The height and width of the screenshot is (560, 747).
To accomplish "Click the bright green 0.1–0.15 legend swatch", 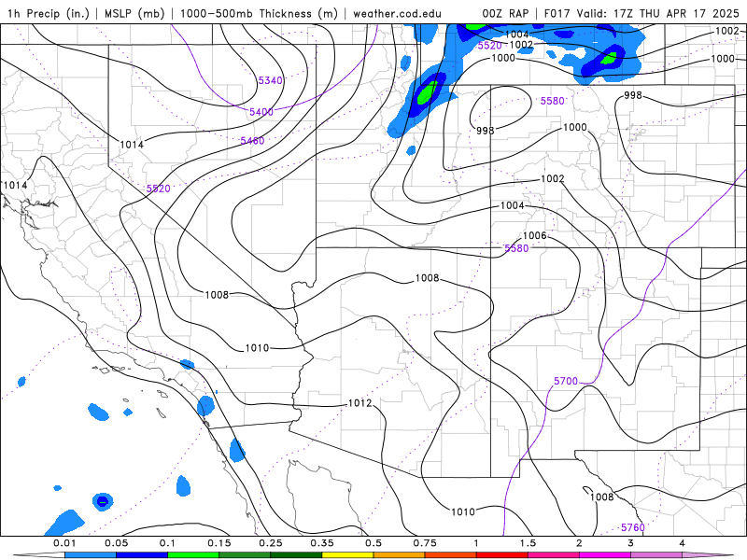I will tap(193, 555).
